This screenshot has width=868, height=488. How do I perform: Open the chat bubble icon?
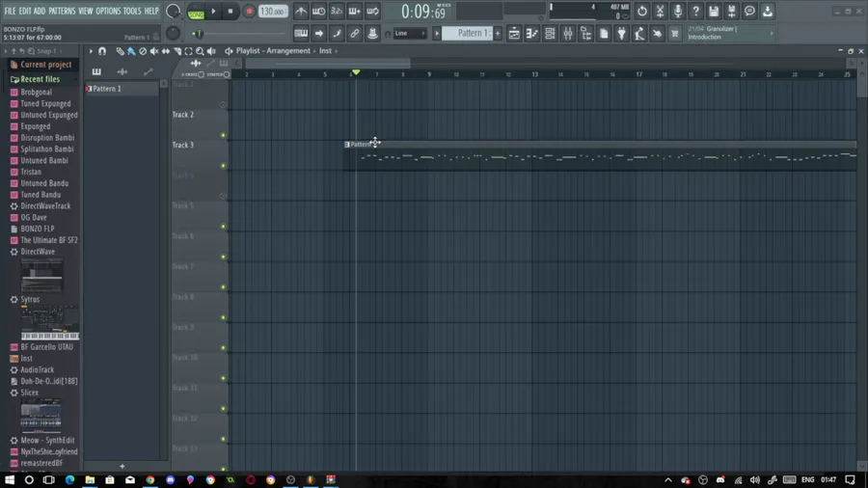pos(749,11)
